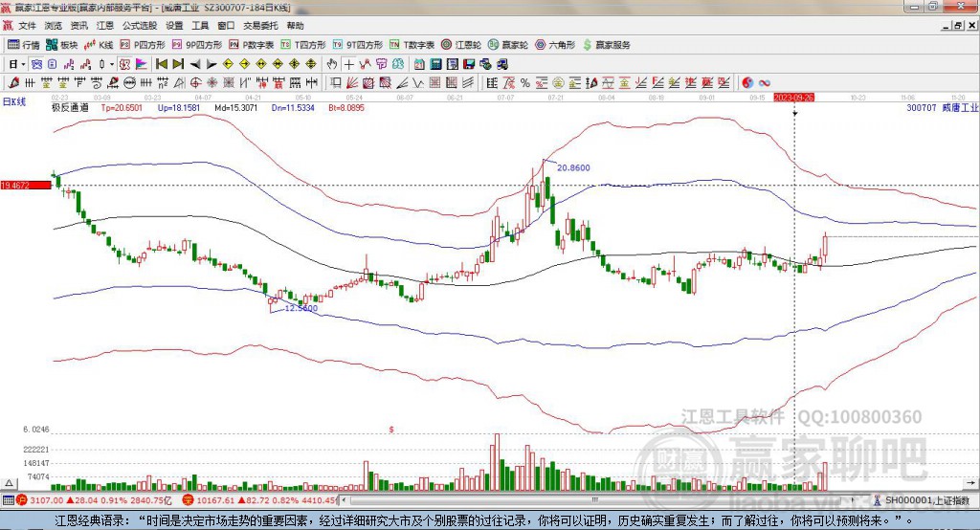Image resolution: width=980 pixels, height=530 pixels.
Task: Click the Tp=20.6501 indicator value
Action: pyautogui.click(x=122, y=107)
